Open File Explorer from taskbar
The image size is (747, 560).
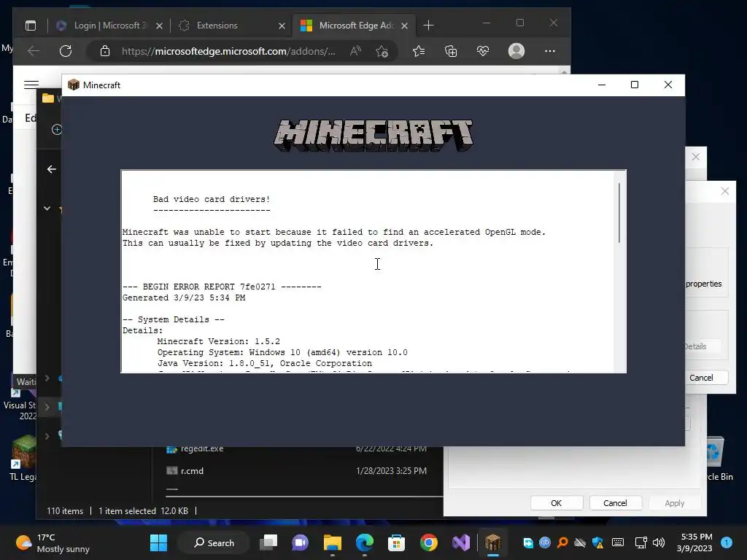click(x=333, y=542)
